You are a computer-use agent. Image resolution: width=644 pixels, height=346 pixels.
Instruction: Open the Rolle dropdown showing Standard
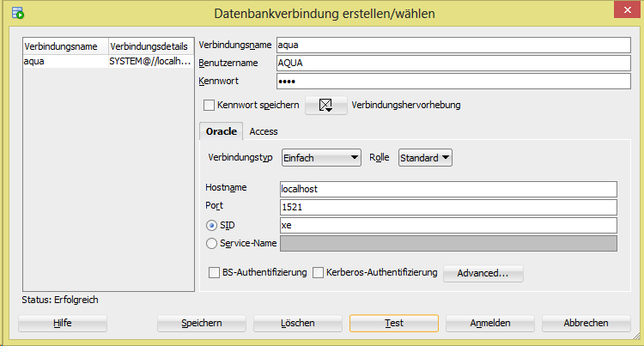tap(426, 158)
